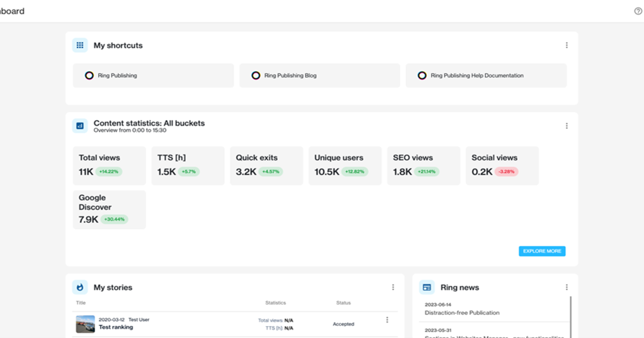Open the My stories panel menu
This screenshot has height=338, width=644.
[x=393, y=287]
